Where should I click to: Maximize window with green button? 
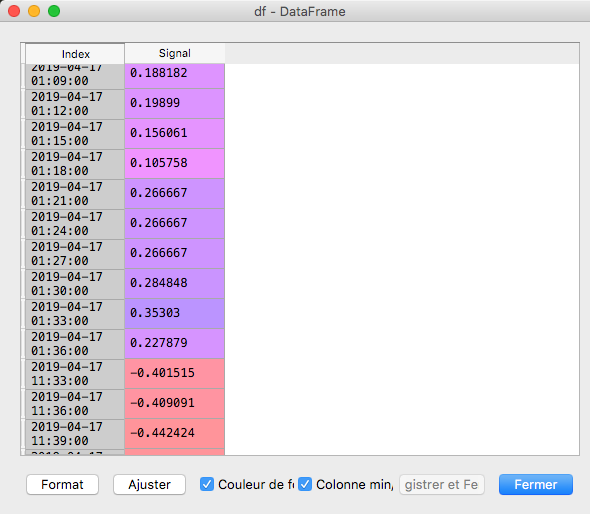(54, 11)
